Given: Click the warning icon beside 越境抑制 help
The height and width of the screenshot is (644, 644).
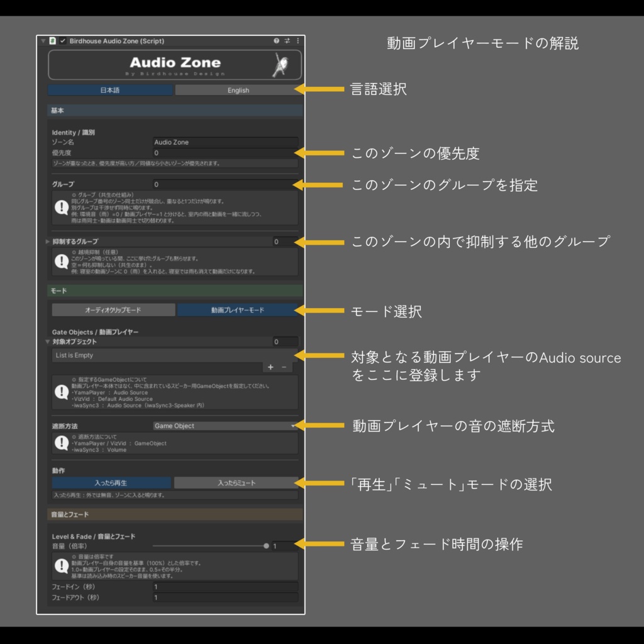Looking at the screenshot, I should pyautogui.click(x=62, y=261).
